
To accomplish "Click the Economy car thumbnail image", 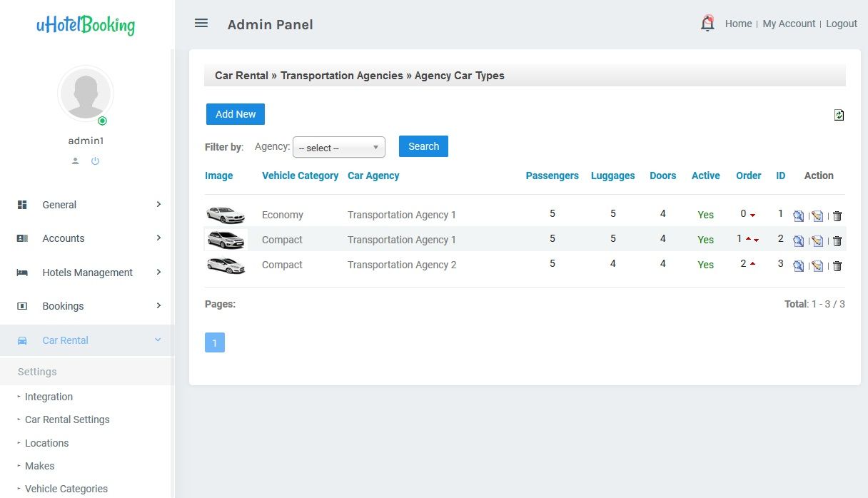I will pyautogui.click(x=225, y=215).
